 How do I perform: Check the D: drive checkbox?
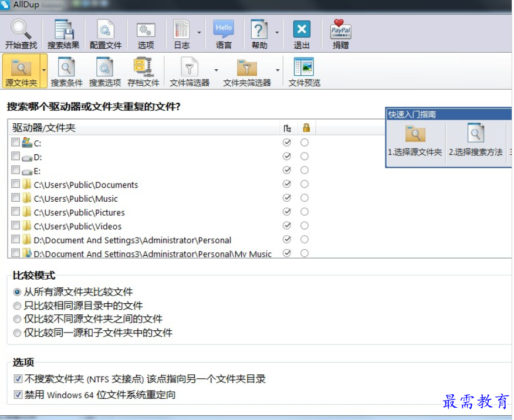[15, 156]
